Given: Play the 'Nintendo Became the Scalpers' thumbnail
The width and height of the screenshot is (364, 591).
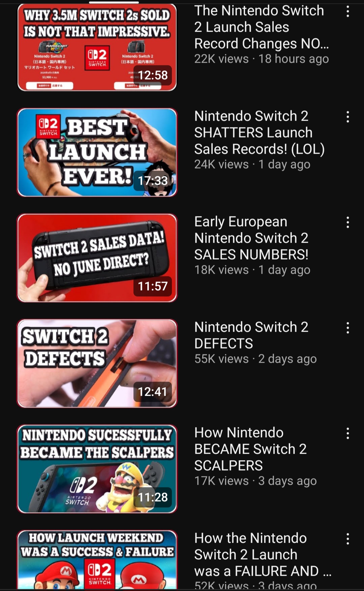Looking at the screenshot, I should 97,469.
